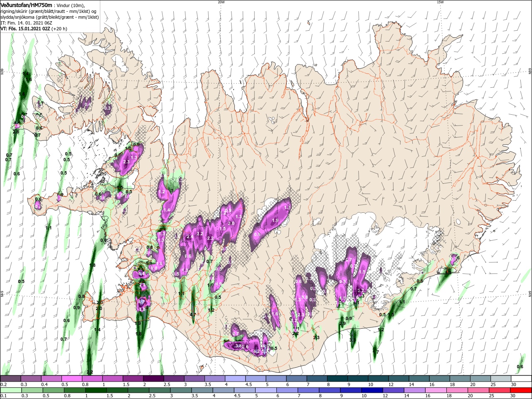Pick the deep blue 10–12 rain swatch
The width and height of the screenshot is (532, 399).
point(372,390)
